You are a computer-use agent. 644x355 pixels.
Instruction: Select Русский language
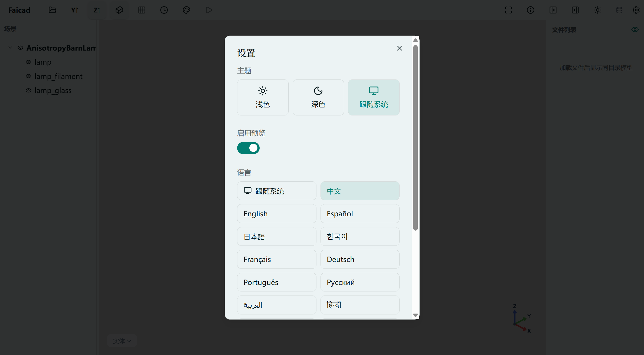point(360,282)
